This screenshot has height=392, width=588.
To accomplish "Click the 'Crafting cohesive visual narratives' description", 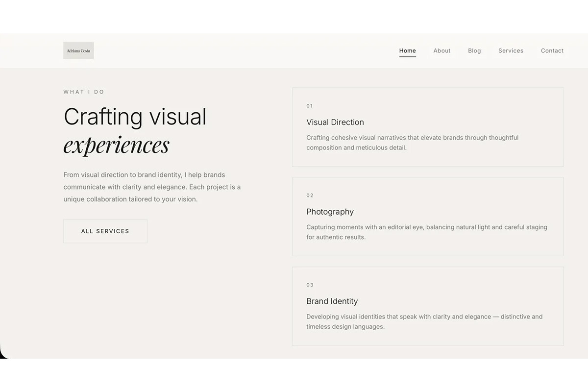I will tap(413, 143).
